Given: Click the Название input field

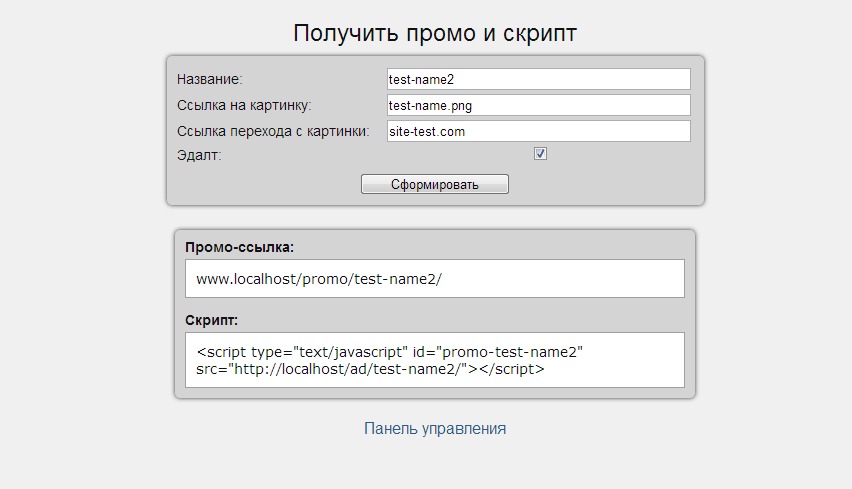Looking at the screenshot, I should tap(538, 79).
